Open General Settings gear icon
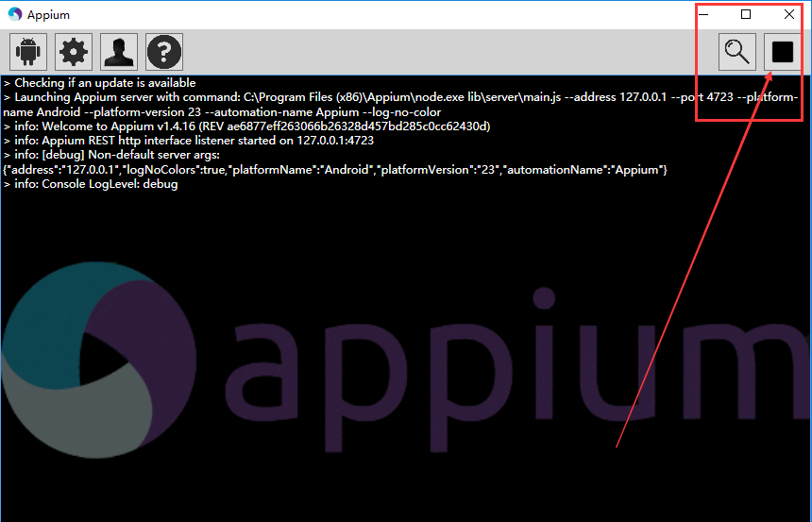Image resolution: width=812 pixels, height=522 pixels. click(x=74, y=52)
